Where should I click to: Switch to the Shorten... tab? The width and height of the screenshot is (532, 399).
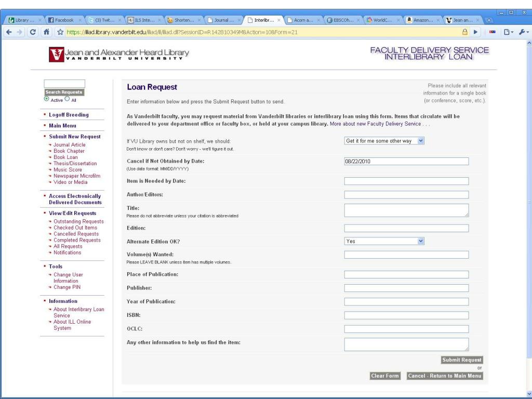pyautogui.click(x=184, y=20)
